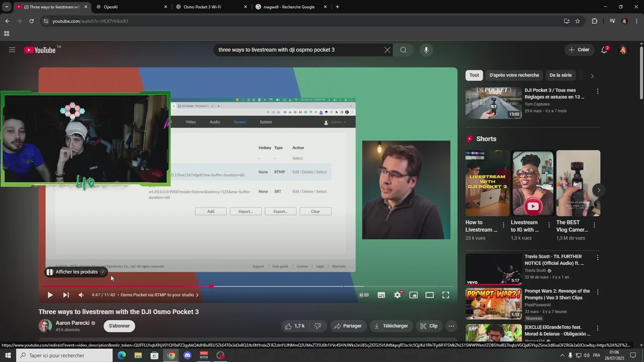Open options for ElGrandeToto video

[598, 327]
